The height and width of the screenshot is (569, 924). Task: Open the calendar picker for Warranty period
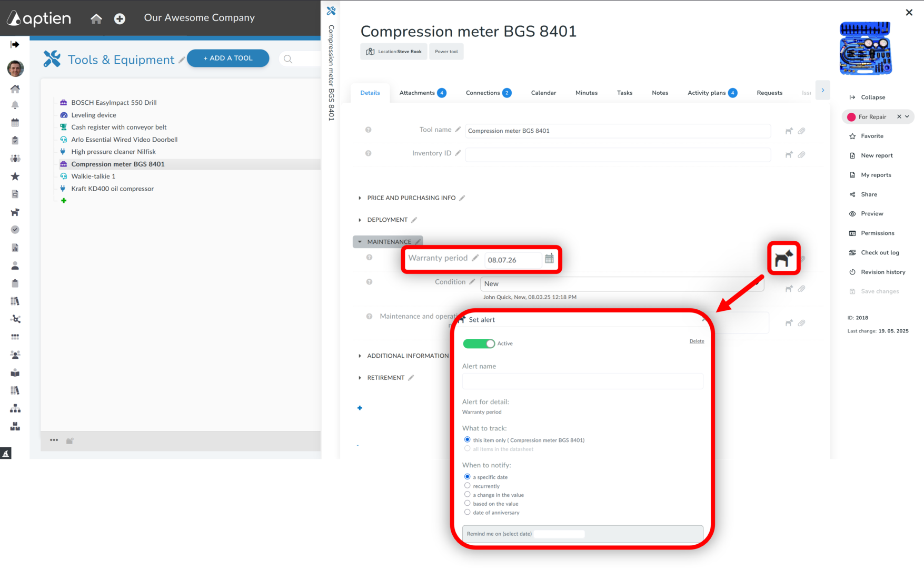549,259
